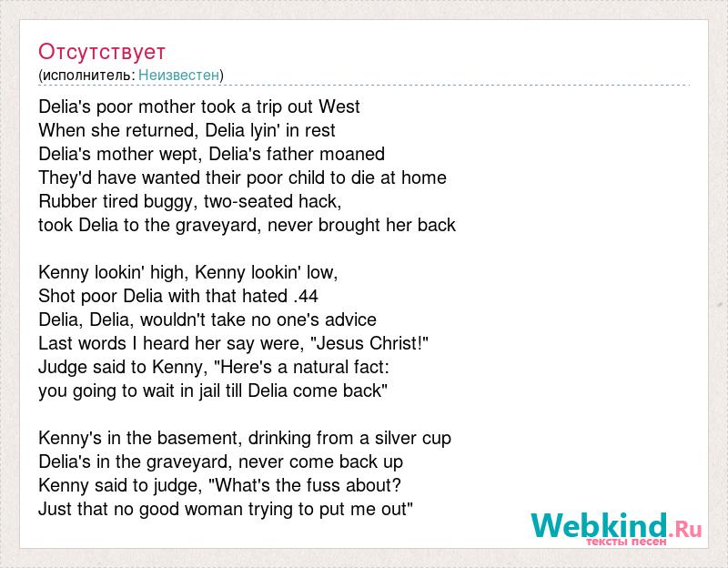The image size is (728, 568).
Task: Click the line about their child dying at home
Action: pyautogui.click(x=242, y=177)
